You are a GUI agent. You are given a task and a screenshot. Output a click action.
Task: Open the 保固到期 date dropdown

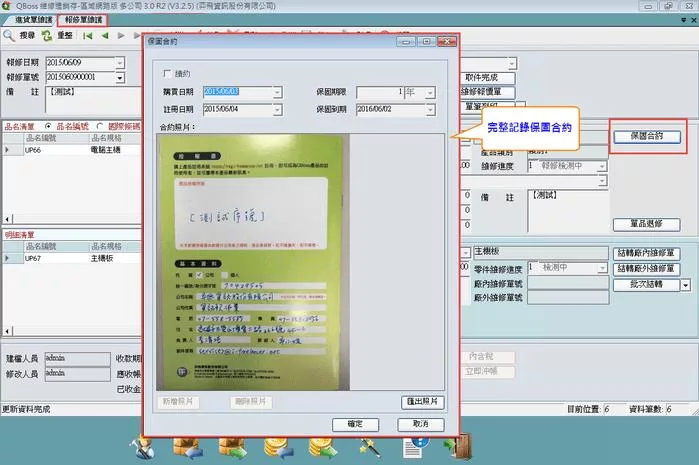430,108
